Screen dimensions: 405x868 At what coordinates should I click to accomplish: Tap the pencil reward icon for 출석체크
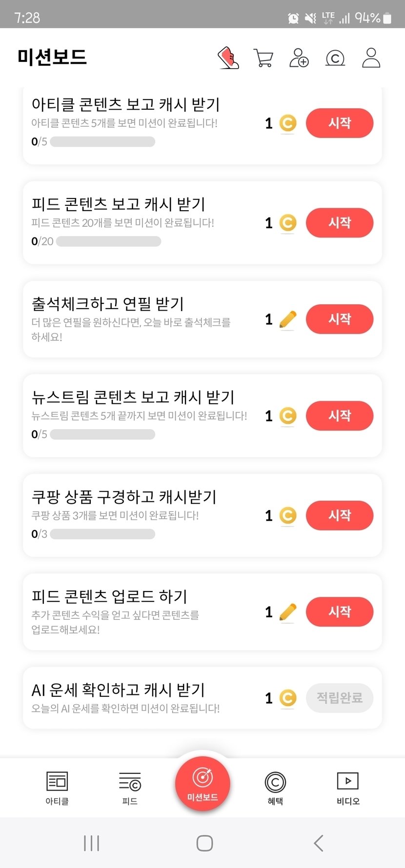(288, 319)
